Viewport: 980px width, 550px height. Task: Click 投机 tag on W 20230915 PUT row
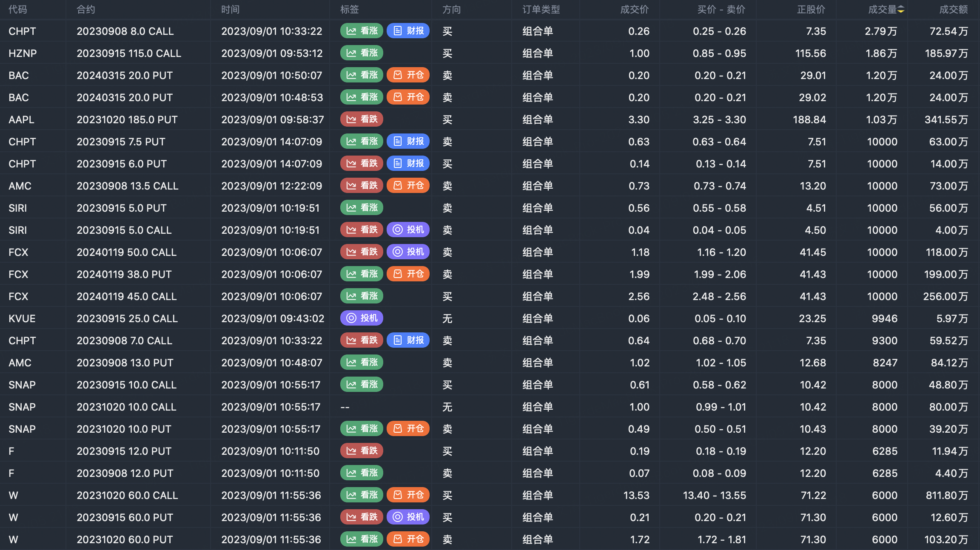(x=408, y=517)
